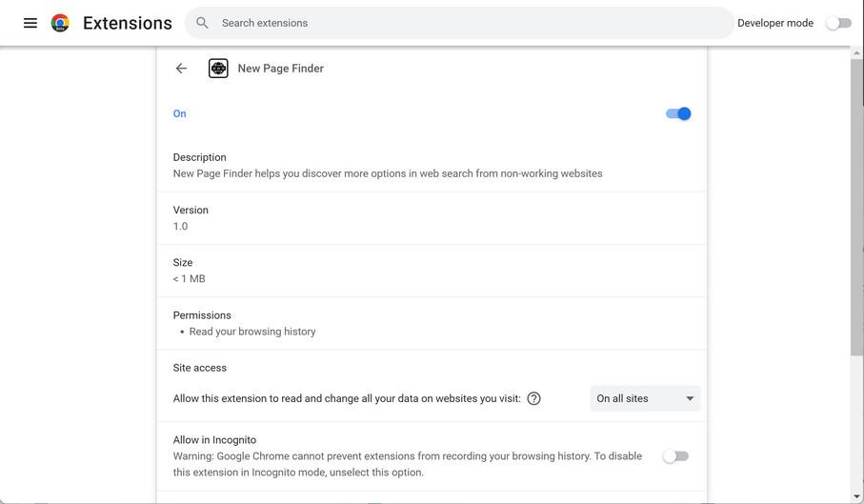
Task: Click the extension description text
Action: point(388,173)
